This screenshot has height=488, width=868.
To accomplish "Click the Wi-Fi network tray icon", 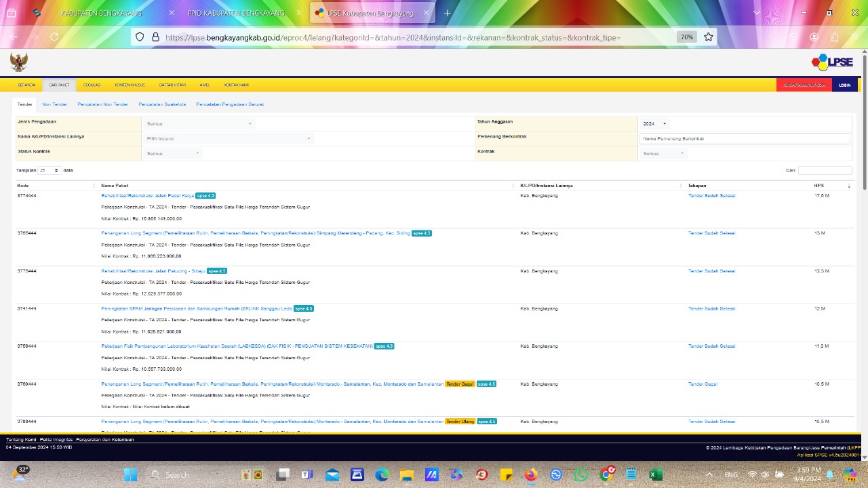I will 751,474.
